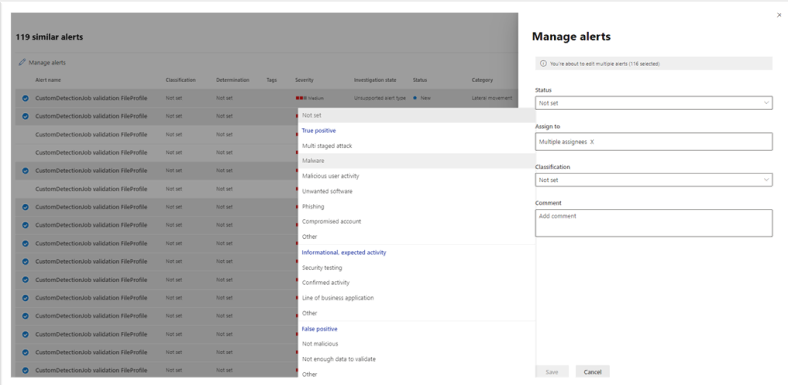Close the Manage alerts panel

(x=779, y=16)
